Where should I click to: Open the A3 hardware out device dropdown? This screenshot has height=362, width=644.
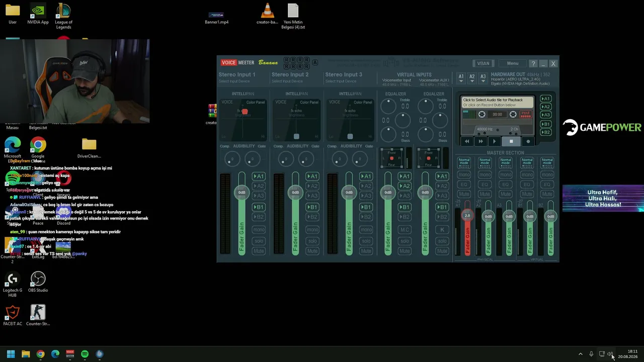pos(483,78)
